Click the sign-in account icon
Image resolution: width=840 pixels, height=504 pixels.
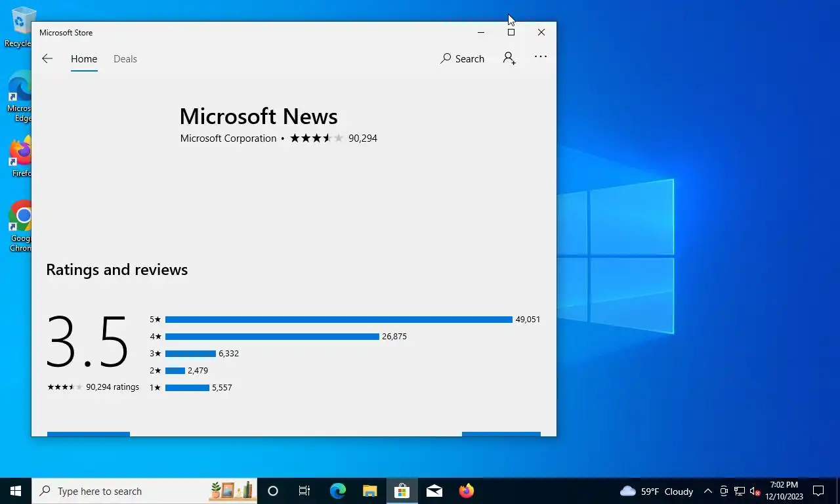click(509, 58)
